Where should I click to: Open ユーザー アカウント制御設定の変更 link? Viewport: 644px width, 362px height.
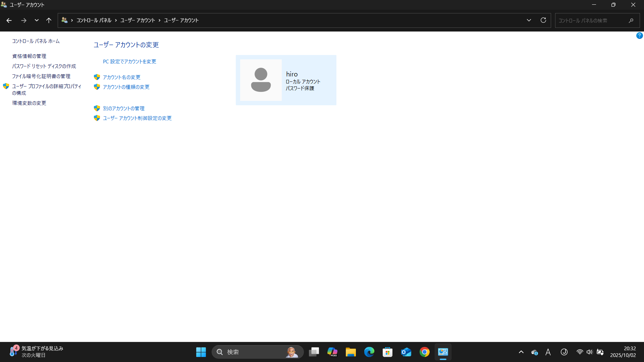137,118
